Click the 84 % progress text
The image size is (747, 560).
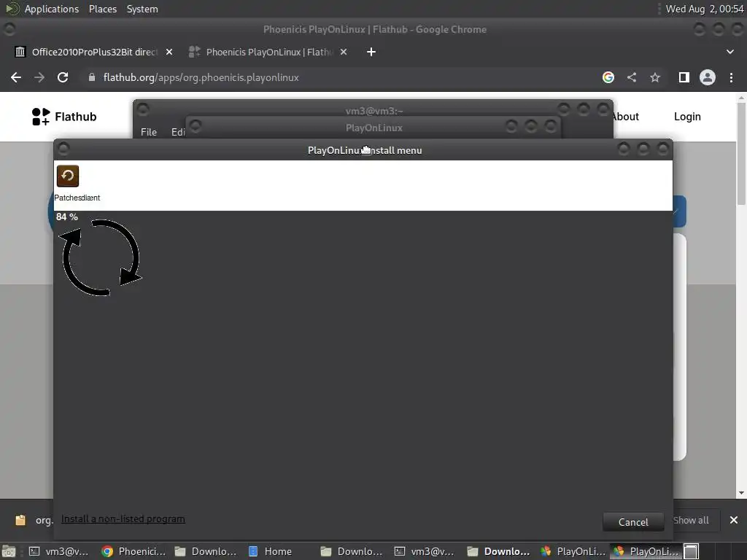(66, 217)
